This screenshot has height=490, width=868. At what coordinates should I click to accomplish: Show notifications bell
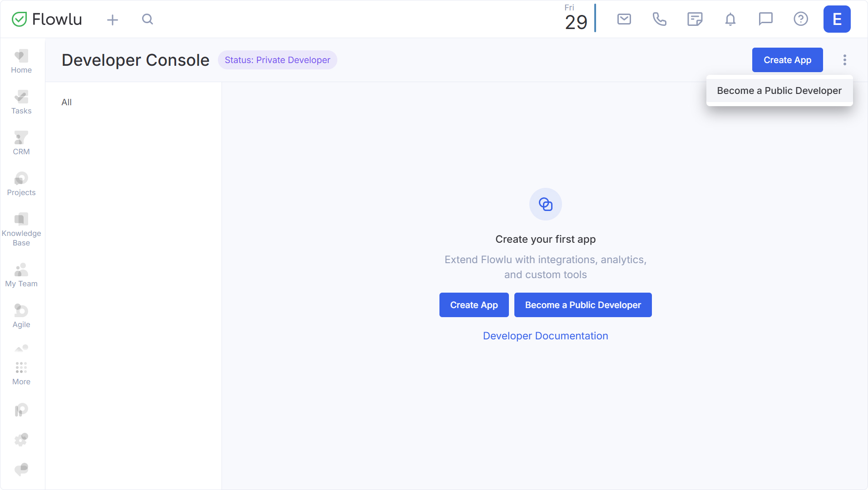coord(730,19)
